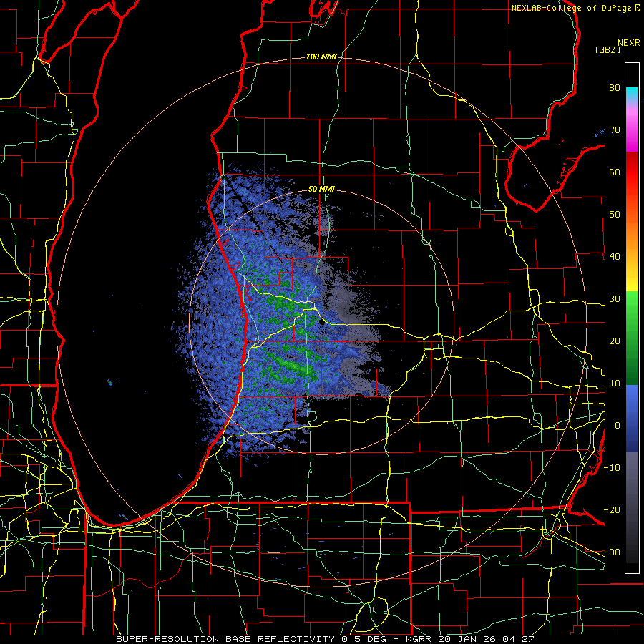Click the black KGRR radar site dot
Screen dimensions: 644x644
tap(321, 323)
